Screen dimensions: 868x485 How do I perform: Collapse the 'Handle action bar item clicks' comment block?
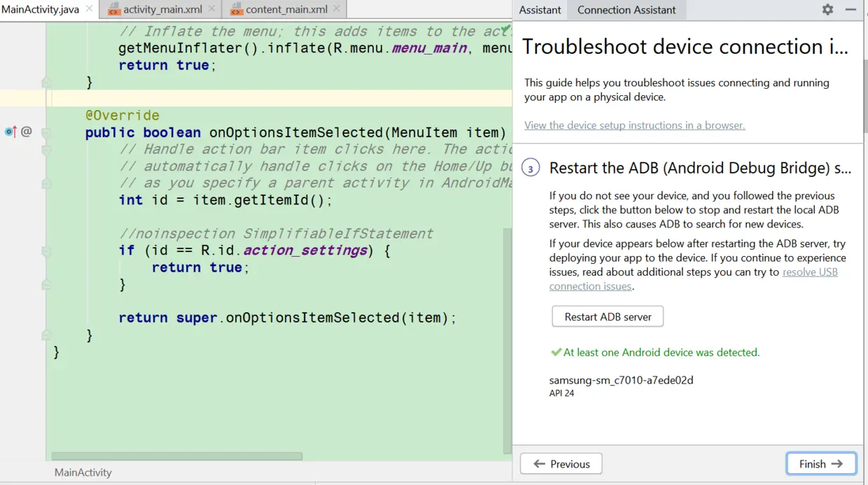click(46, 150)
